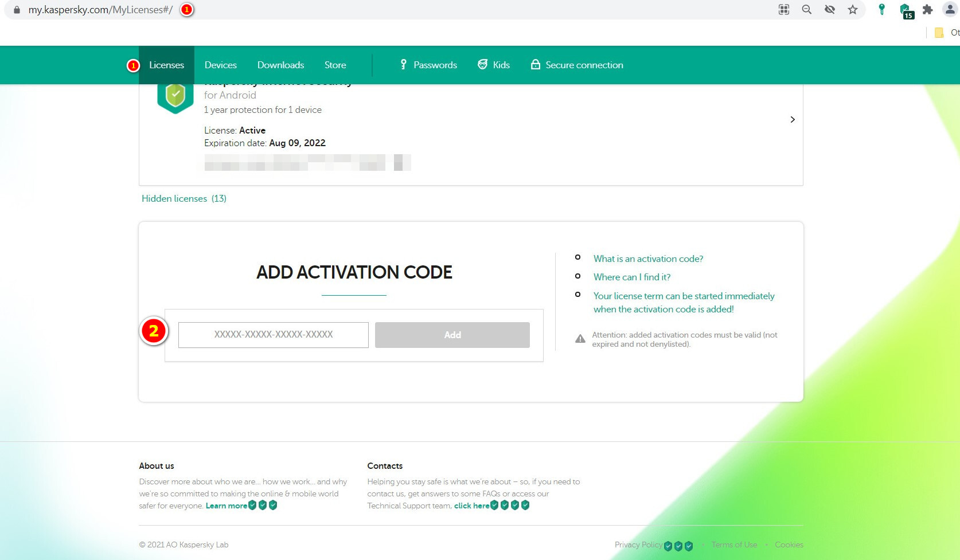Open the Cookies footer link

(x=789, y=545)
